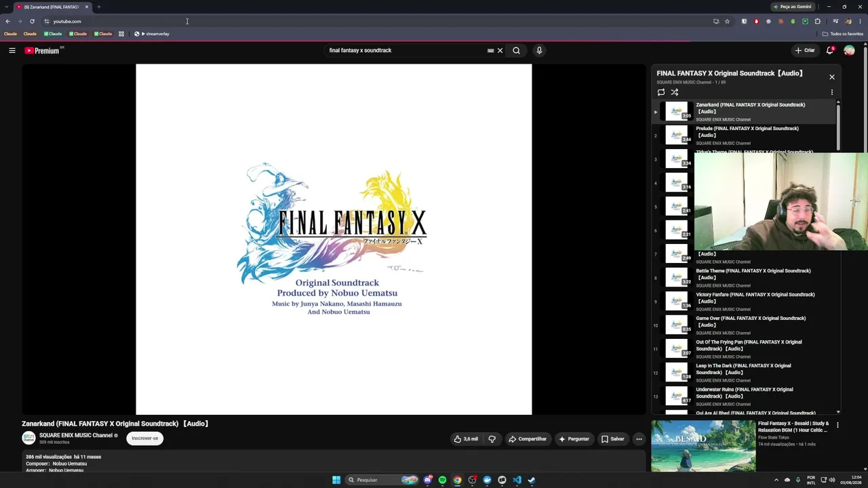Close the playlist panel
The height and width of the screenshot is (488, 868).
tap(832, 77)
